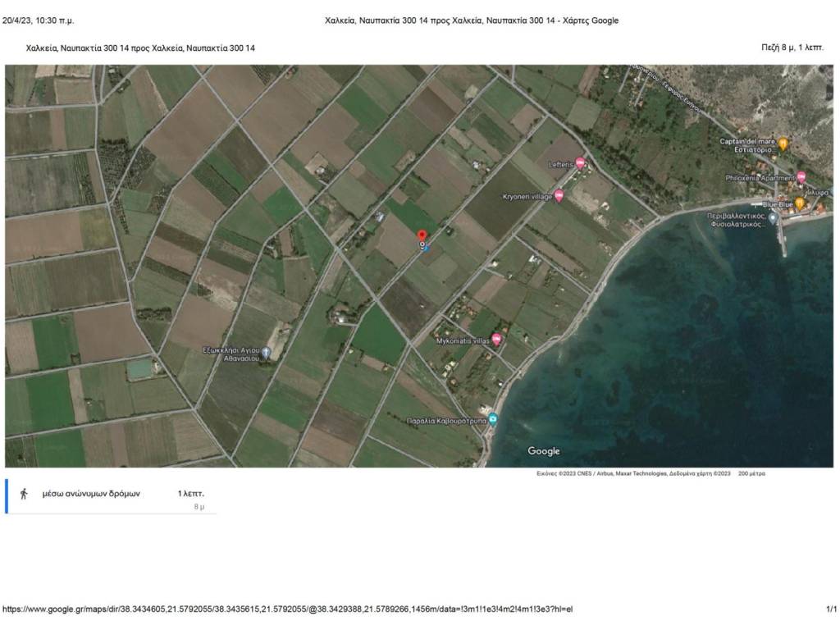Open the Kryoneri village hotel marker
The width and height of the screenshot is (840, 630).
coord(559,196)
